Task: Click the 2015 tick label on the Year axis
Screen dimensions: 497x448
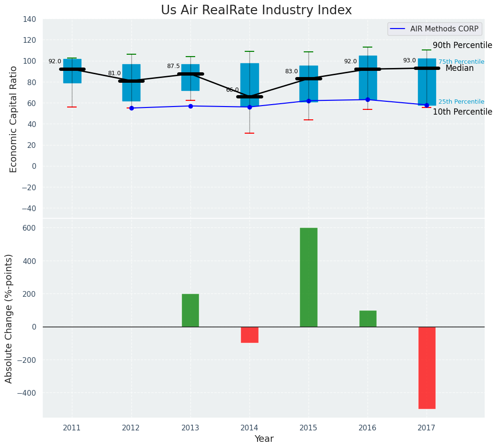Action: [x=308, y=428]
